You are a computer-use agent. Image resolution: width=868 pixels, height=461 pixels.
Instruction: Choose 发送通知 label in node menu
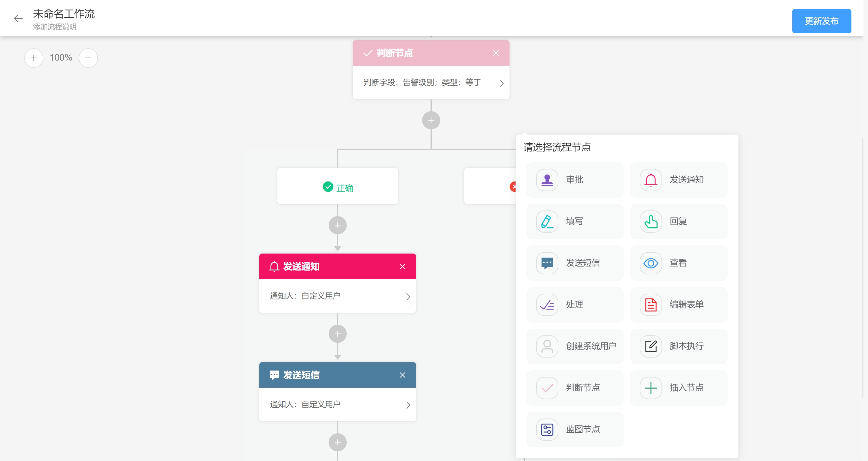tap(687, 180)
